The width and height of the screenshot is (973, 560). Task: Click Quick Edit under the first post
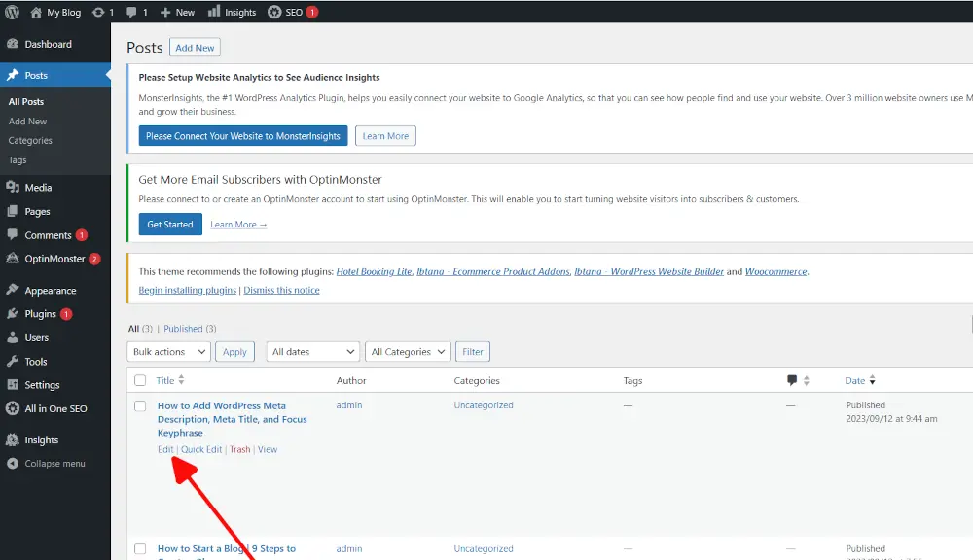pos(201,449)
